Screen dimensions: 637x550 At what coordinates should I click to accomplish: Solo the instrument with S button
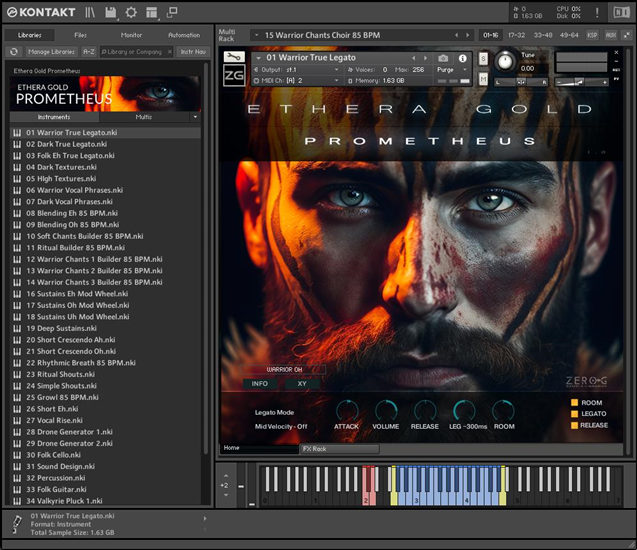pos(483,56)
